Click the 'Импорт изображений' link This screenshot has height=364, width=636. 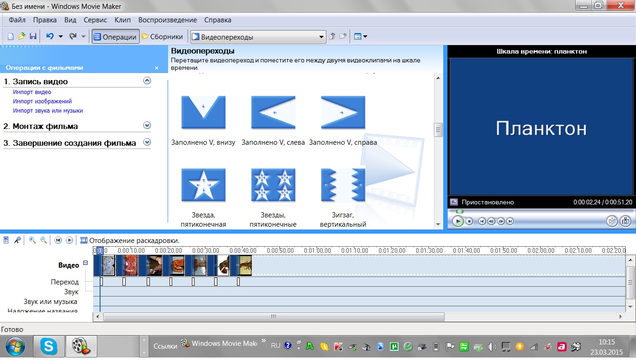[x=42, y=101]
